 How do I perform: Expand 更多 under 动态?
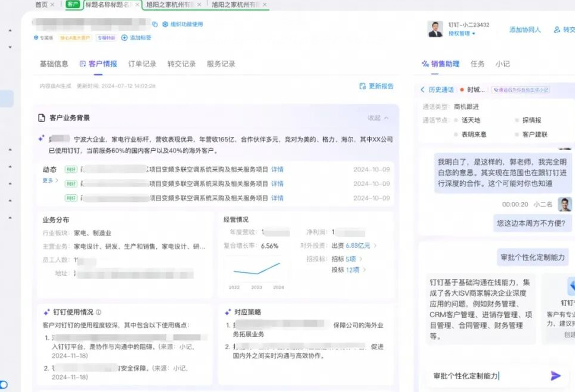[50, 180]
